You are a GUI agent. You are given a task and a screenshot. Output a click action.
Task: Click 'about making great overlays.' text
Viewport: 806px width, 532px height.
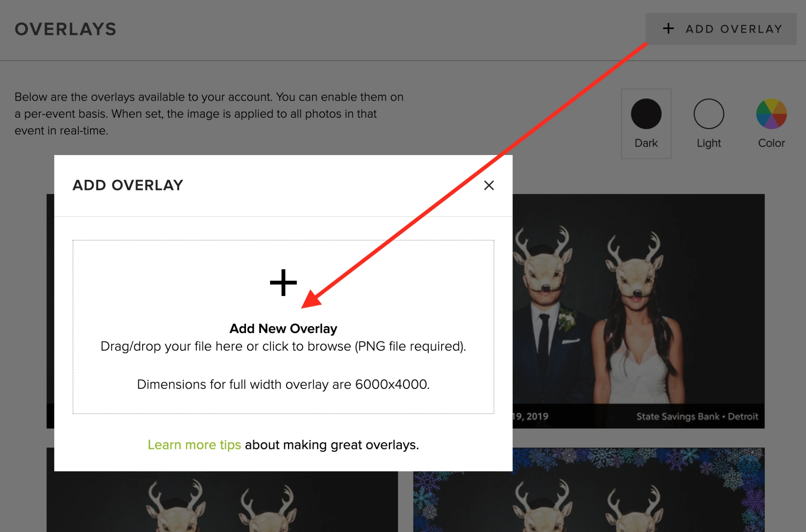point(332,445)
